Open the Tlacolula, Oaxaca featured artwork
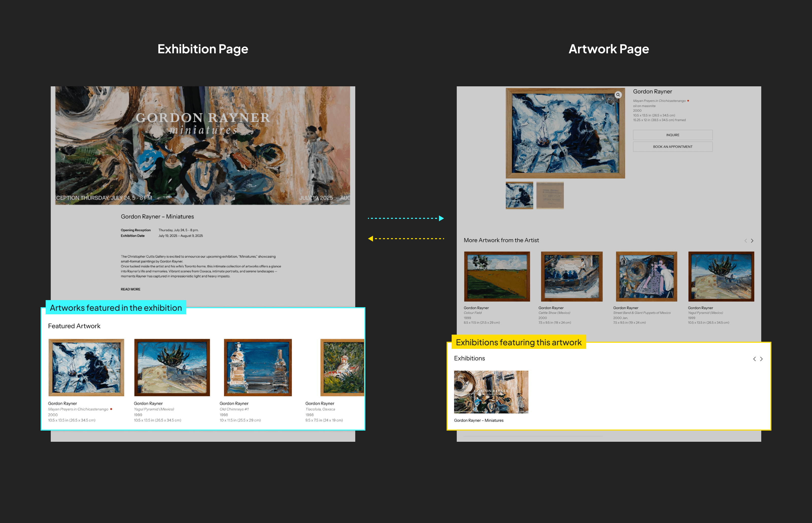The image size is (812, 523). (x=342, y=367)
